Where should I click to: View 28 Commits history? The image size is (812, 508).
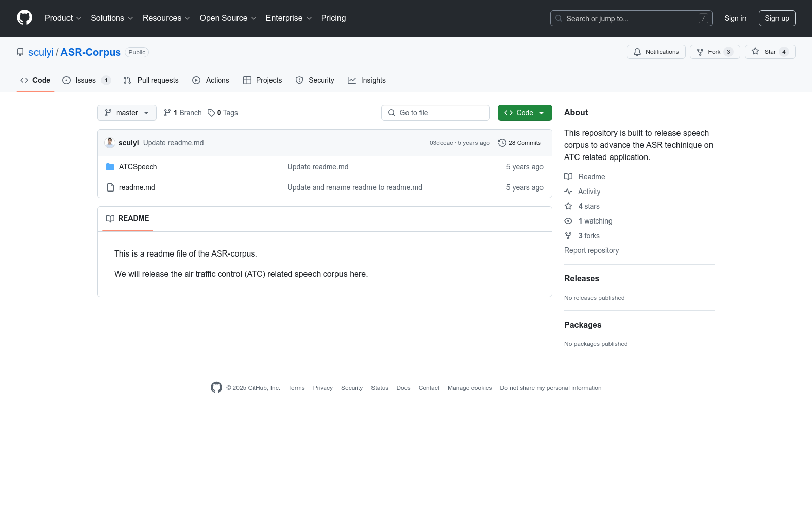(520, 143)
